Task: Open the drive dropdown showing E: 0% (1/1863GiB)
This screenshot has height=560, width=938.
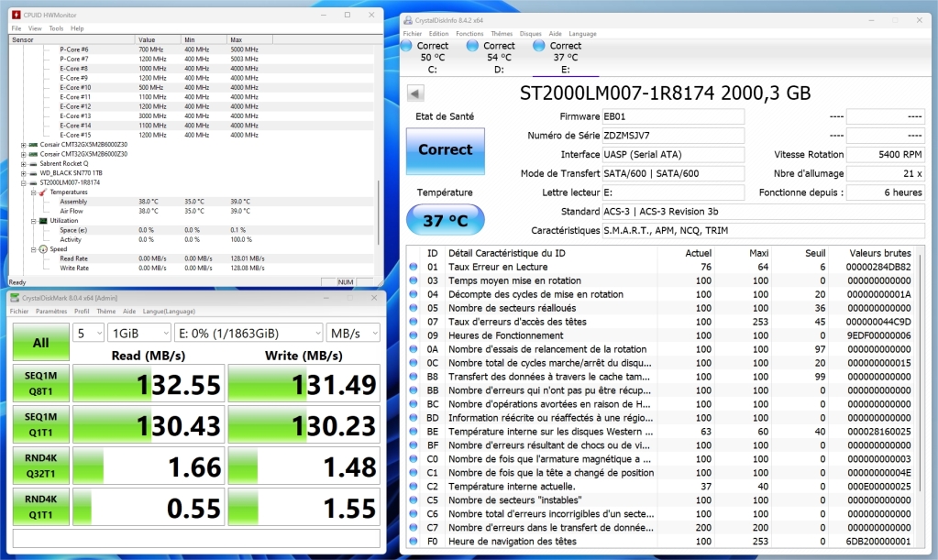Action: (x=248, y=333)
